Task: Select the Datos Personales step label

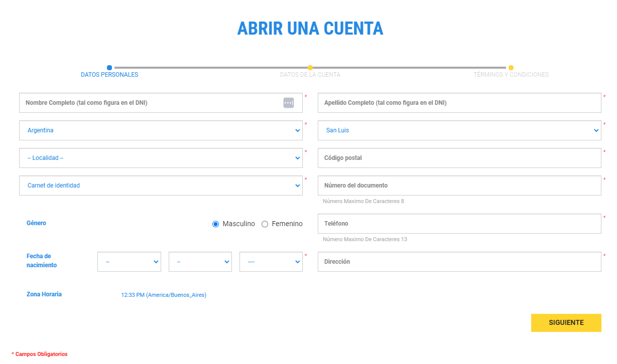Action: pos(109,74)
